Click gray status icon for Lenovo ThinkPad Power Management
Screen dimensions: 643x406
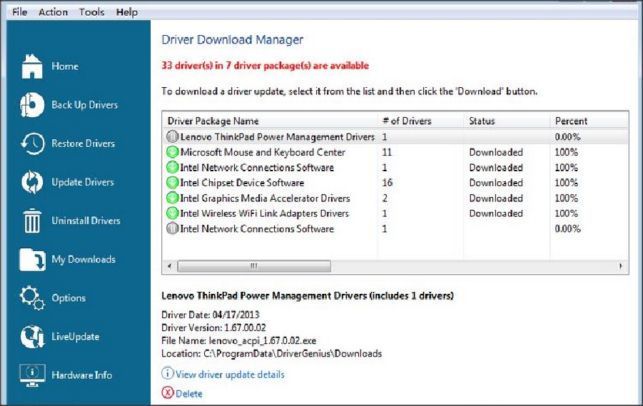[x=172, y=137]
